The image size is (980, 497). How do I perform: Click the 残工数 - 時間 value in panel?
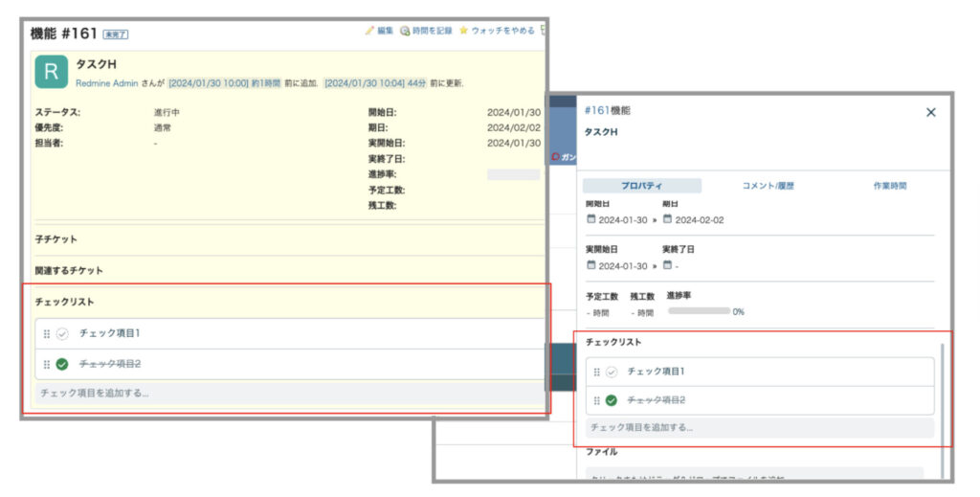coord(642,312)
